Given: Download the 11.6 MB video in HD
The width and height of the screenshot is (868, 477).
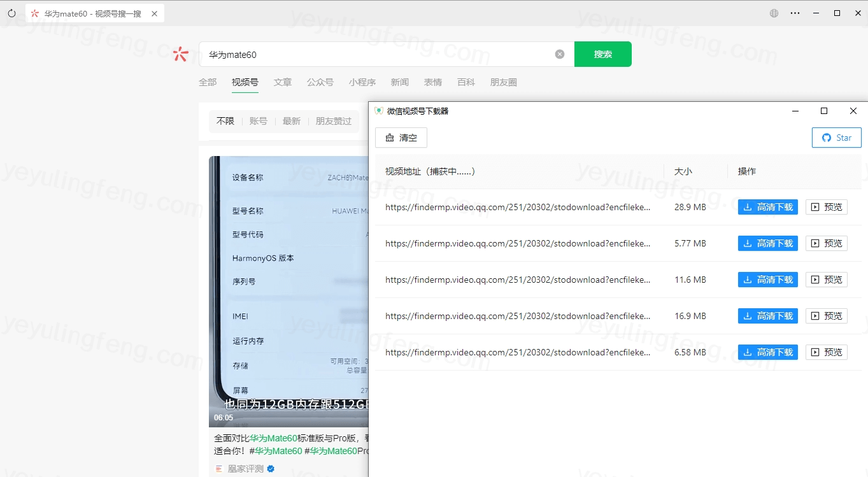Looking at the screenshot, I should point(768,280).
